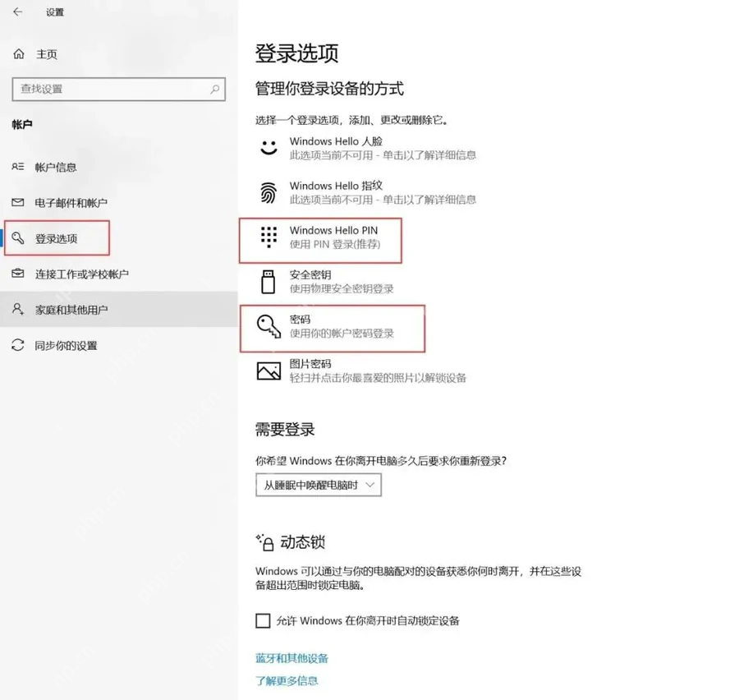Focus the 查找设置 search field
Screen dimensions: 739x700
click(x=119, y=90)
